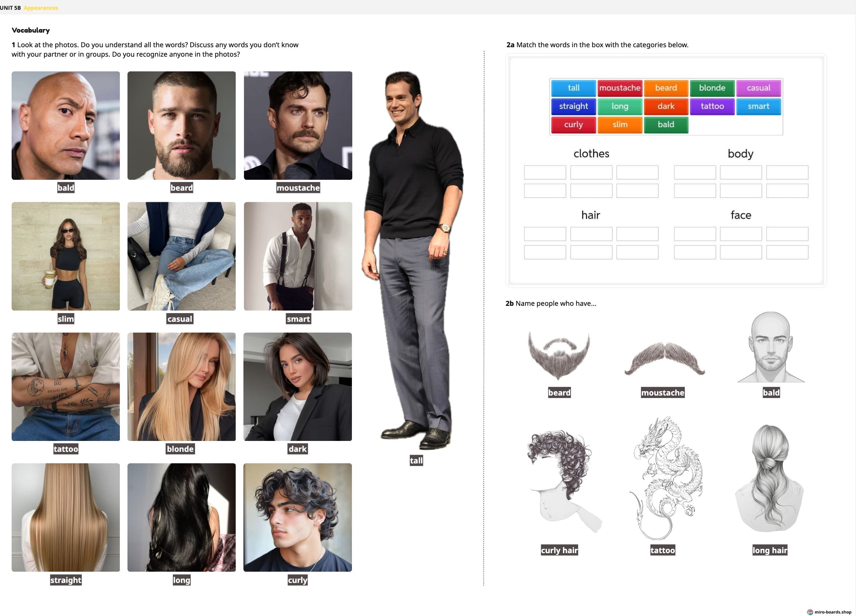Select the orange 'slim' word tile
The width and height of the screenshot is (856, 616).
(619, 125)
